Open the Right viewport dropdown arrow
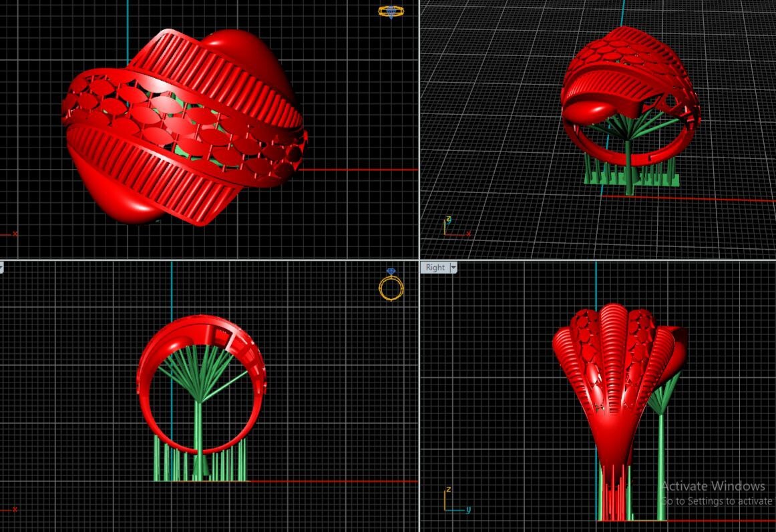This screenshot has width=776, height=532. pyautogui.click(x=453, y=267)
